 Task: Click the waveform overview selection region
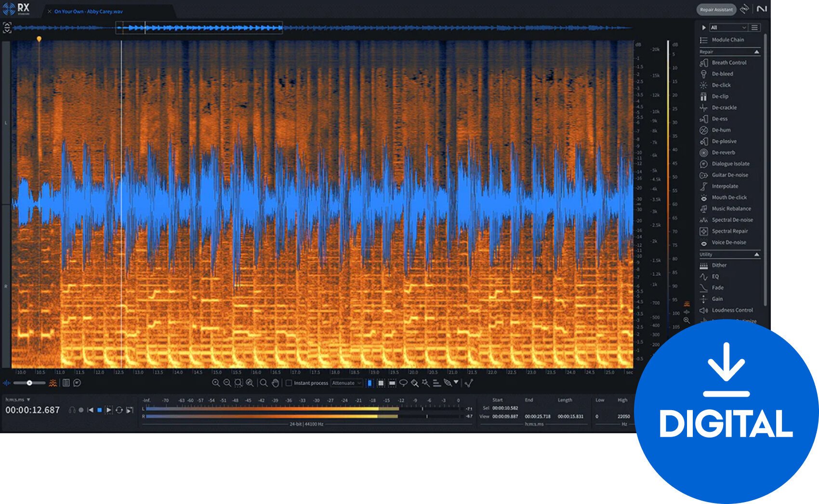[x=199, y=28]
